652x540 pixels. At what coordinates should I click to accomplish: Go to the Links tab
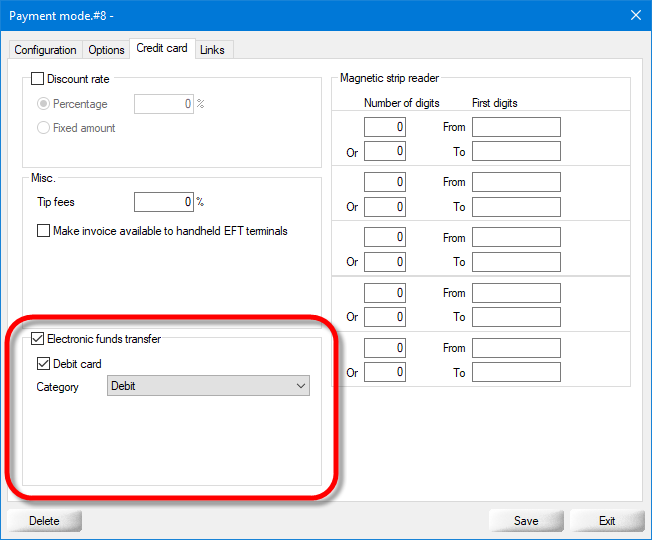click(212, 50)
